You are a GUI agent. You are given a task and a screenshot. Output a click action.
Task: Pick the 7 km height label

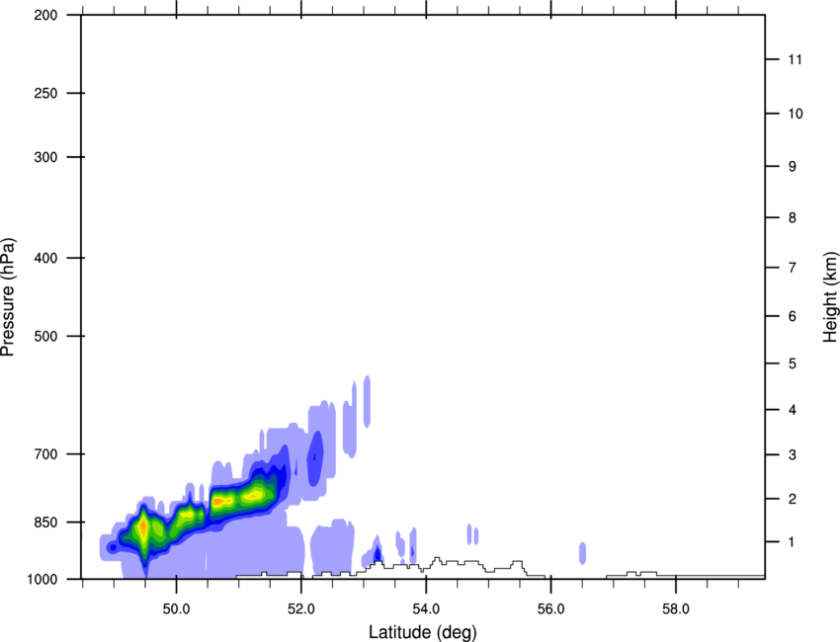[793, 268]
